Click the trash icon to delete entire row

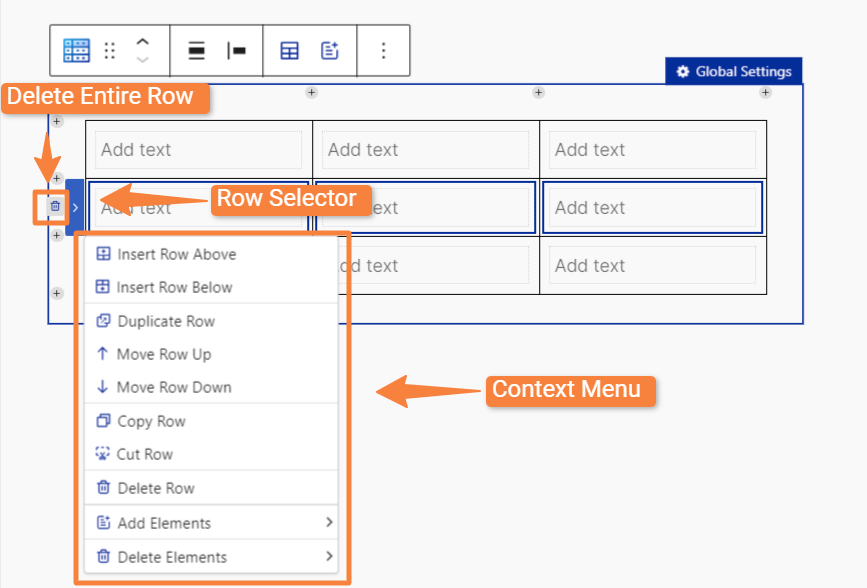click(55, 206)
